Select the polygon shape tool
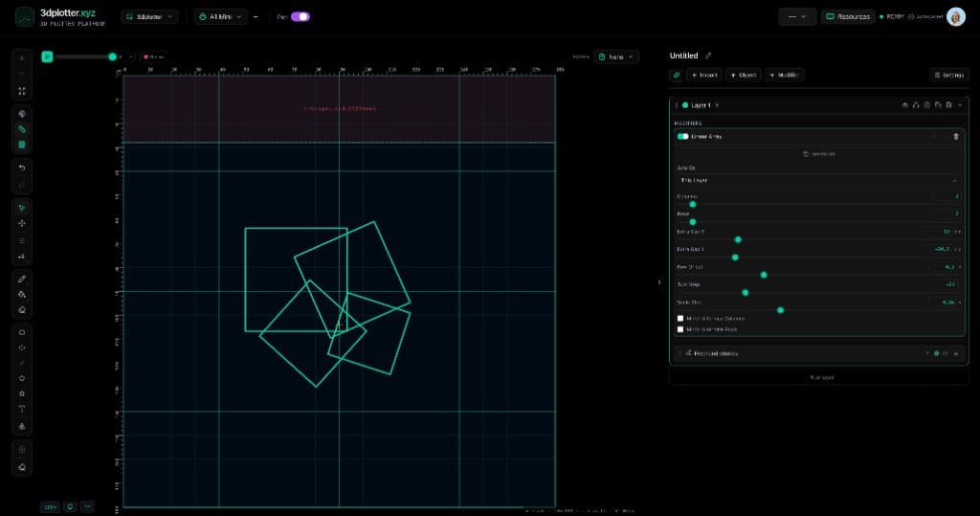 [22, 378]
